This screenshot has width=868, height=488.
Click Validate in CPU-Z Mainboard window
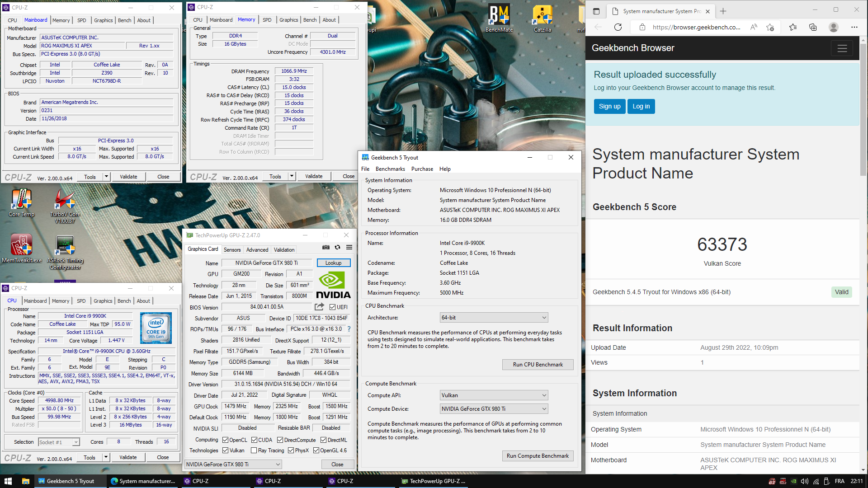[x=128, y=177]
